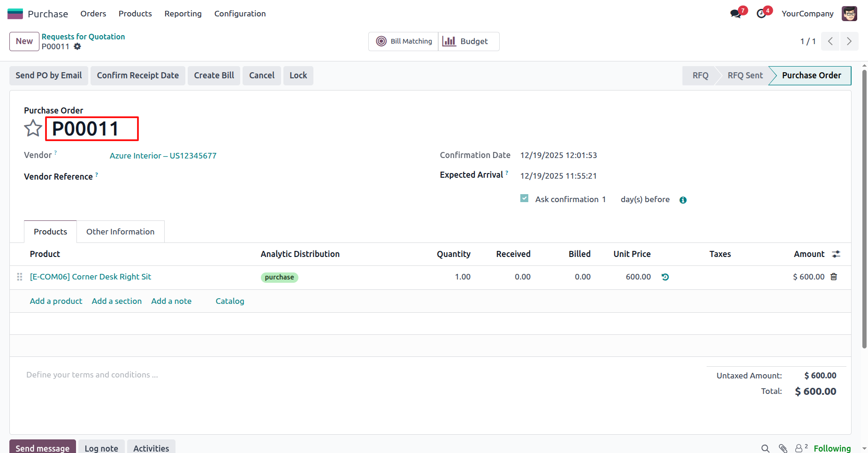868x453 pixels.
Task: Switch to the Other Information tab
Action: [120, 232]
